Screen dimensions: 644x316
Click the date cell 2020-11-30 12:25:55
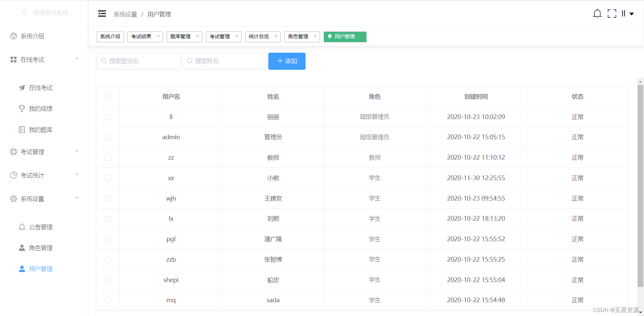(476, 178)
